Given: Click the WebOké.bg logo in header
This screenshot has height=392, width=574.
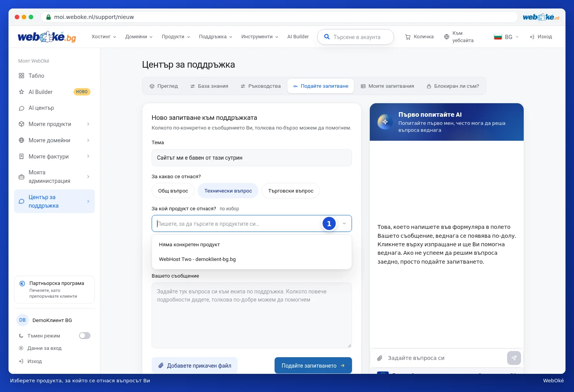Looking at the screenshot, I should (47, 37).
